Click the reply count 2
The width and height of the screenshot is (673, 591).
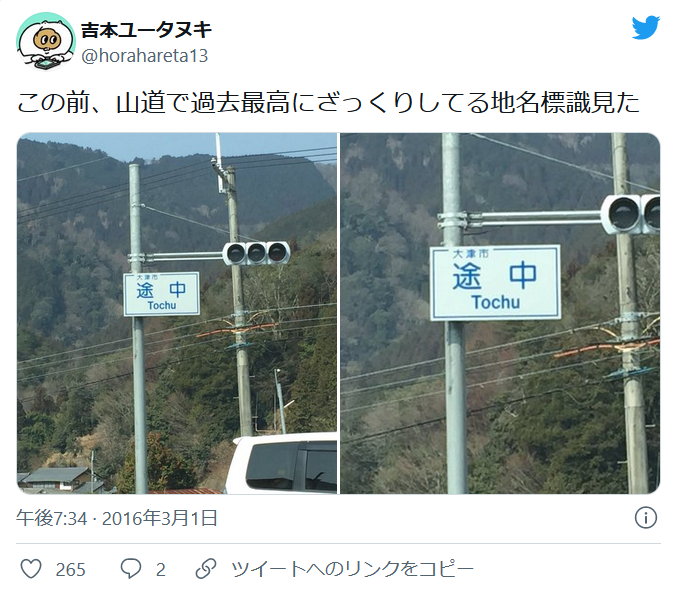[x=161, y=570]
